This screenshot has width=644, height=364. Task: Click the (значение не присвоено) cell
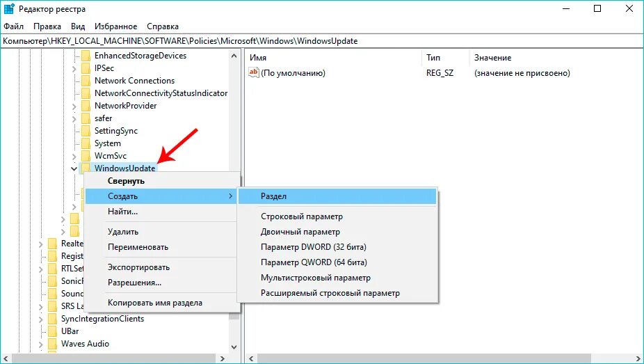point(522,73)
